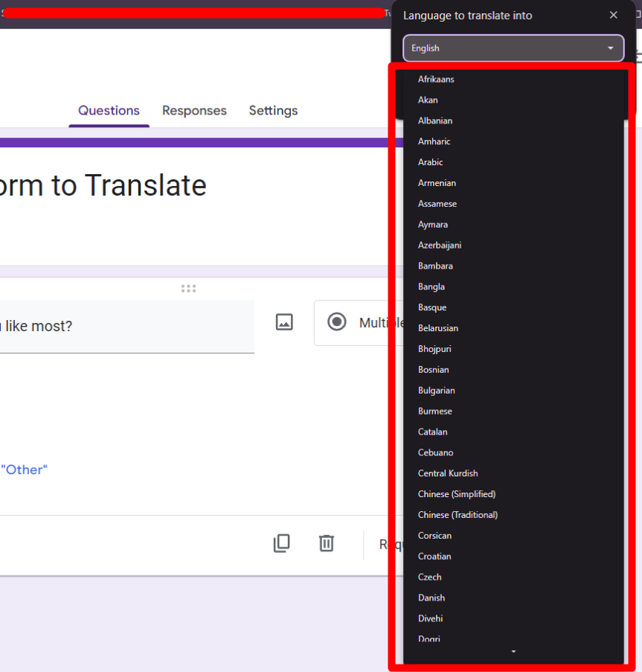
Task: Open the English language dropdown
Action: [513, 48]
